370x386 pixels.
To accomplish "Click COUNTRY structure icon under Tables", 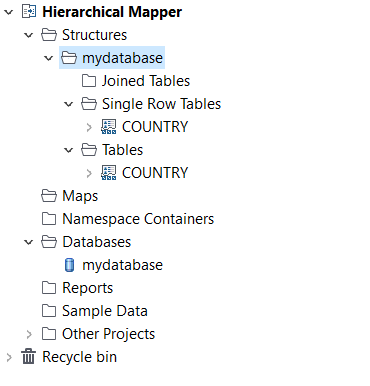I will point(109,173).
